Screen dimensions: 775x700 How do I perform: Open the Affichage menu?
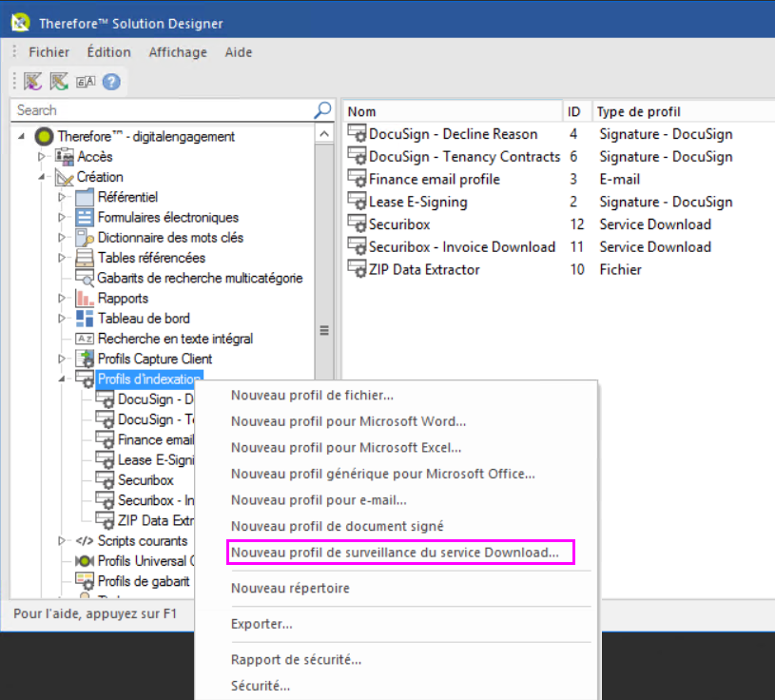[x=178, y=52]
